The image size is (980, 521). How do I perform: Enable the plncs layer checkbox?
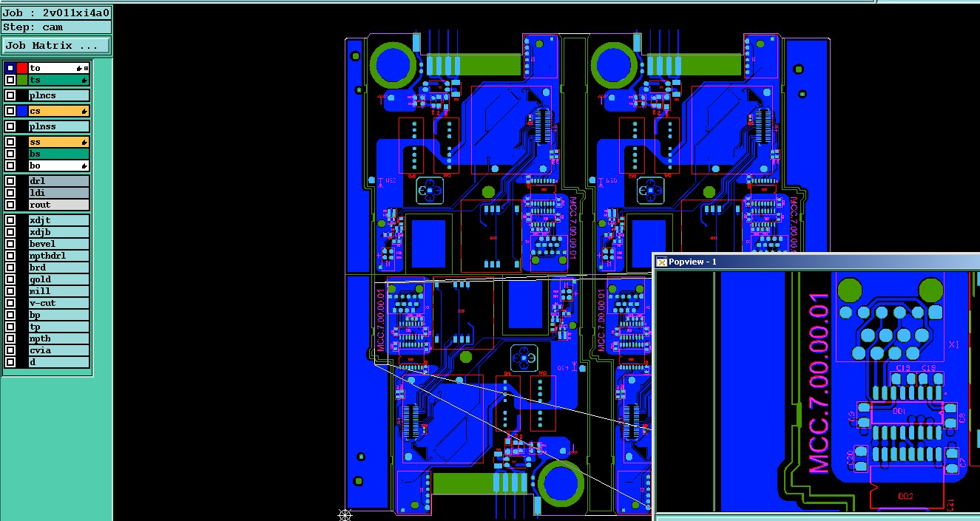(10, 95)
